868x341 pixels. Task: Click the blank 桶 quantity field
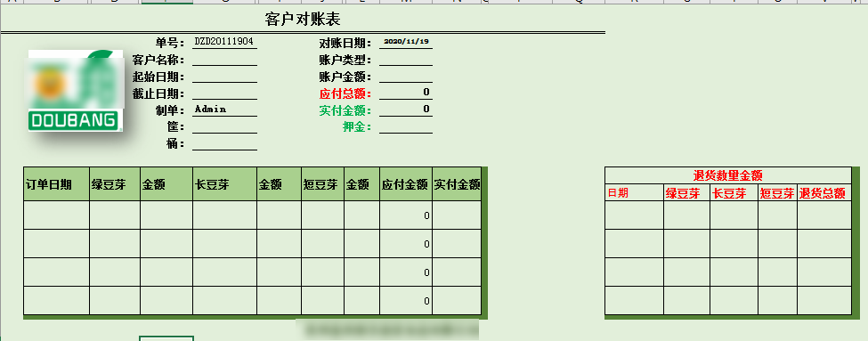224,144
